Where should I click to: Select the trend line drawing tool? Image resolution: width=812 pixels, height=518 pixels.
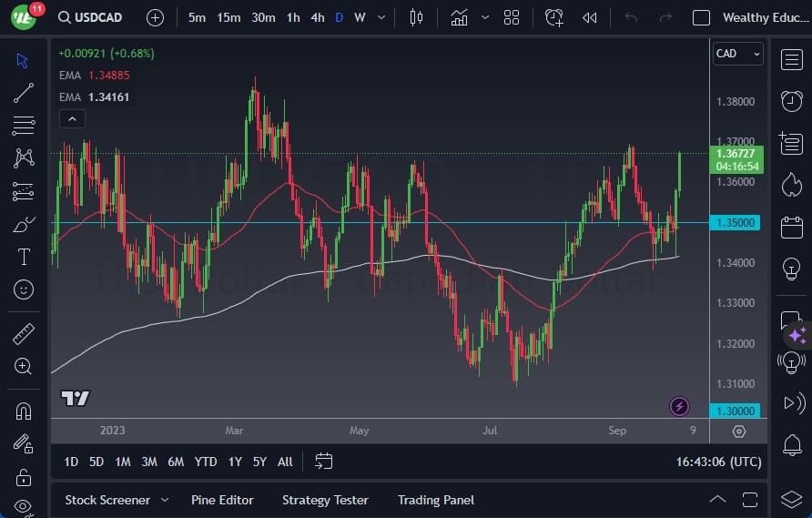pyautogui.click(x=24, y=92)
